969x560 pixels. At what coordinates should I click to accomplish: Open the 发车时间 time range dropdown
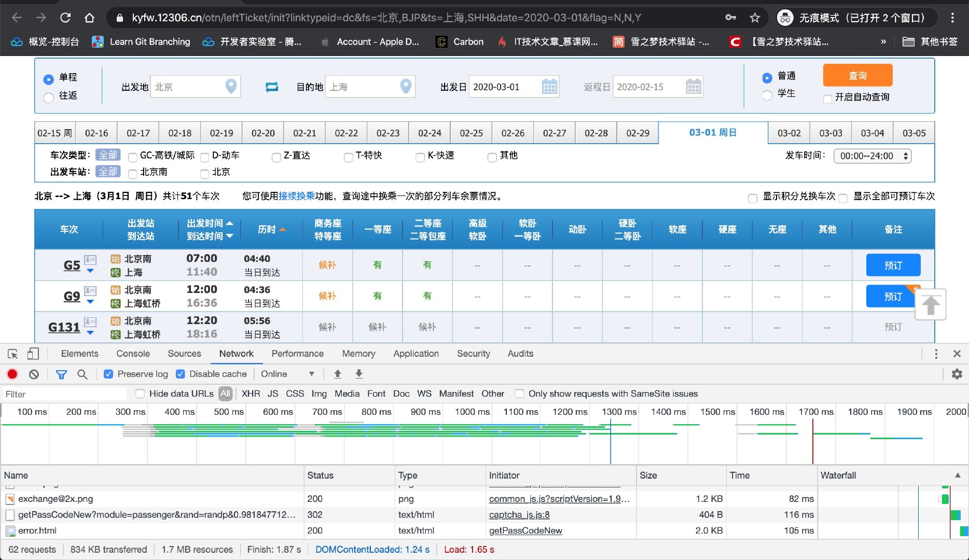[x=872, y=156]
